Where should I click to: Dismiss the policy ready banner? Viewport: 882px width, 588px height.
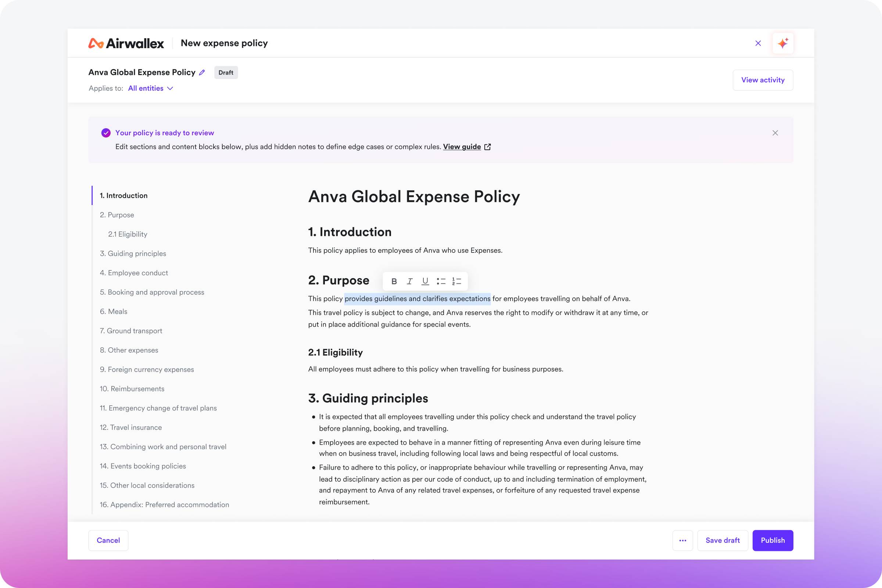775,133
